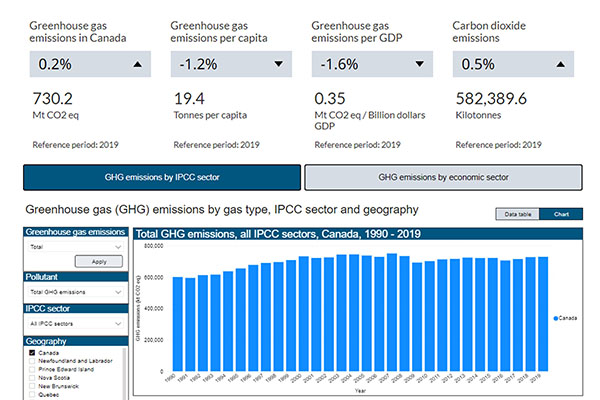Image resolution: width=600 pixels, height=400 pixels.
Task: Enable the Newfoundland and Labrador checkbox
Action: [x=33, y=362]
